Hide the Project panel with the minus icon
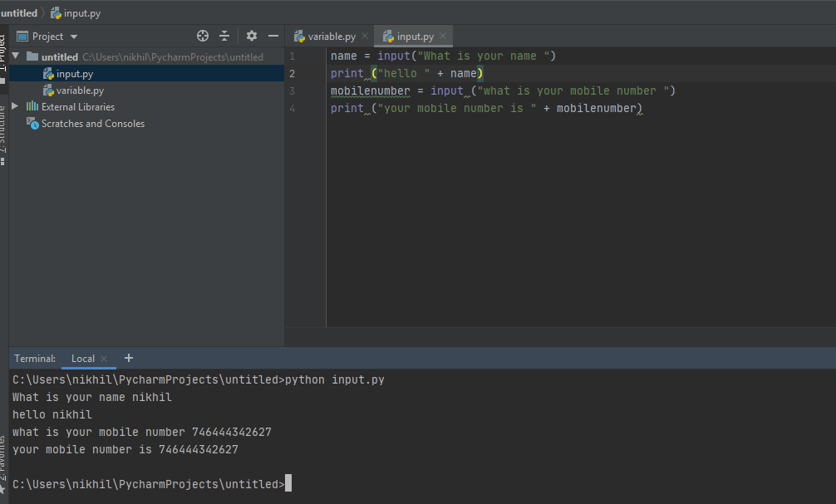836x504 pixels. click(273, 37)
